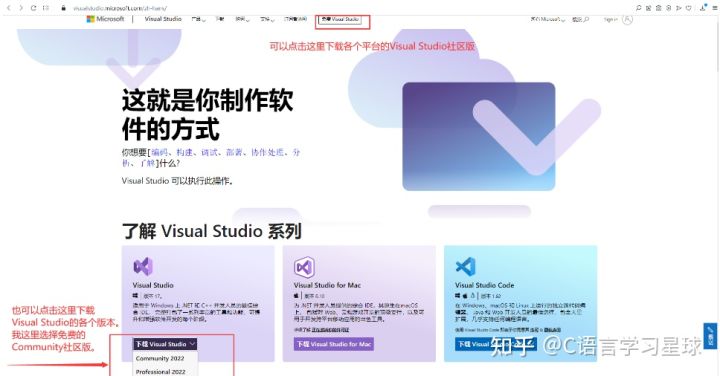The height and width of the screenshot is (376, 720).
Task: Expand the 所有 Microsoft dropdown
Action: tap(547, 19)
